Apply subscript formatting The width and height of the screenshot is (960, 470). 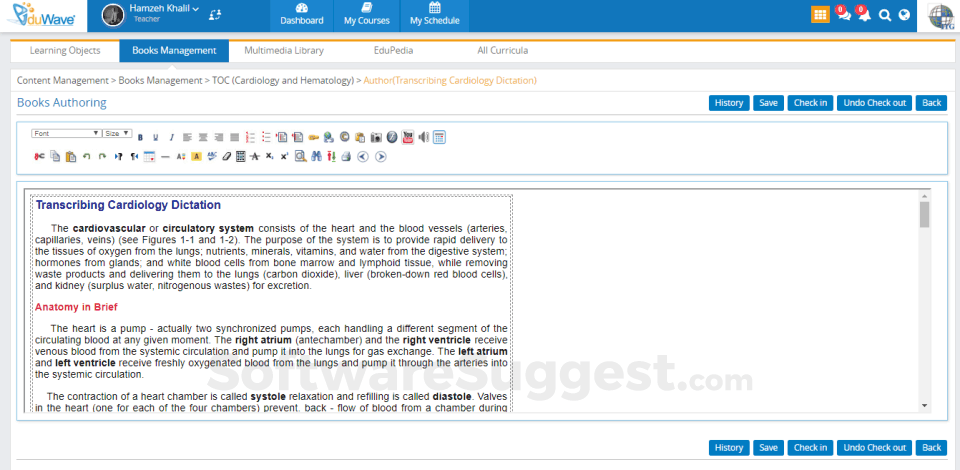(x=269, y=157)
